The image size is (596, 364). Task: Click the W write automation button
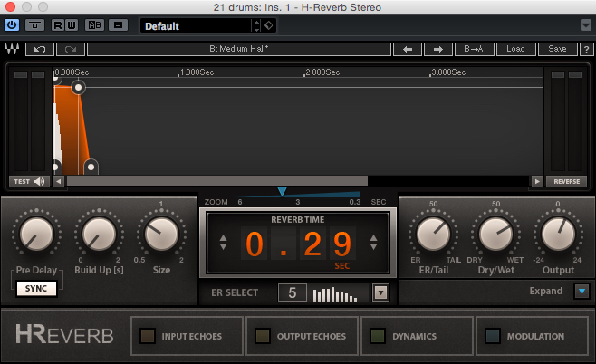point(71,25)
